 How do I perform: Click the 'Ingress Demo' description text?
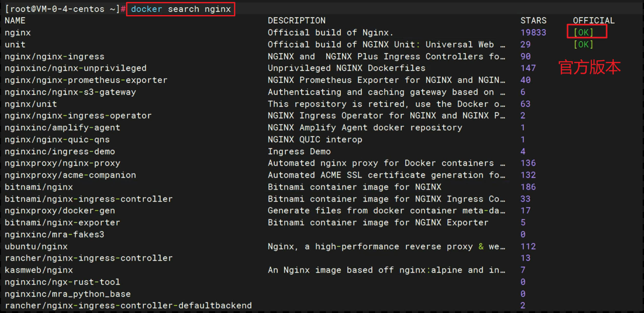pos(299,151)
